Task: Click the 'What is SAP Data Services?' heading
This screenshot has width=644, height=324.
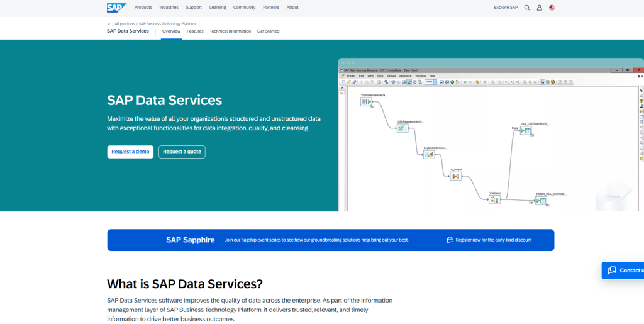Action: coord(185,284)
